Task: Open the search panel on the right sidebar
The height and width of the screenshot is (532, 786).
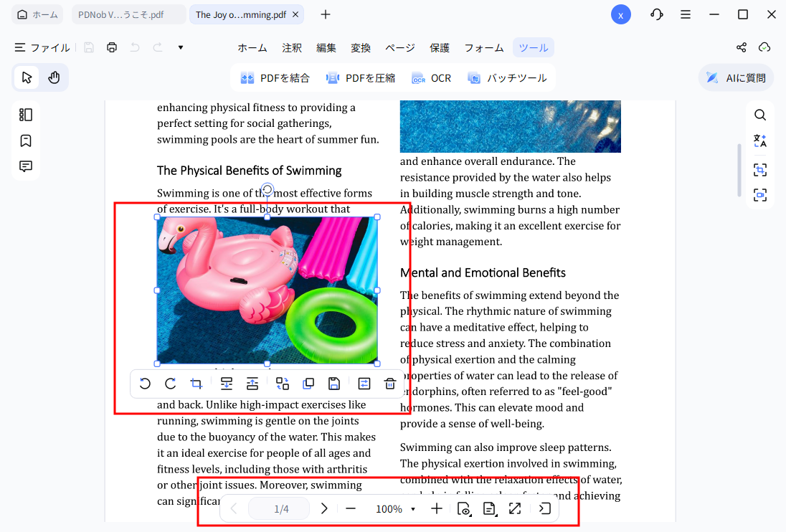Action: 760,115
